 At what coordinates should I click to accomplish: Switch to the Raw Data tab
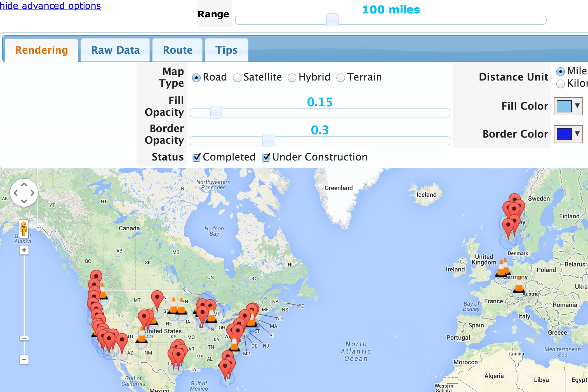pyautogui.click(x=115, y=50)
